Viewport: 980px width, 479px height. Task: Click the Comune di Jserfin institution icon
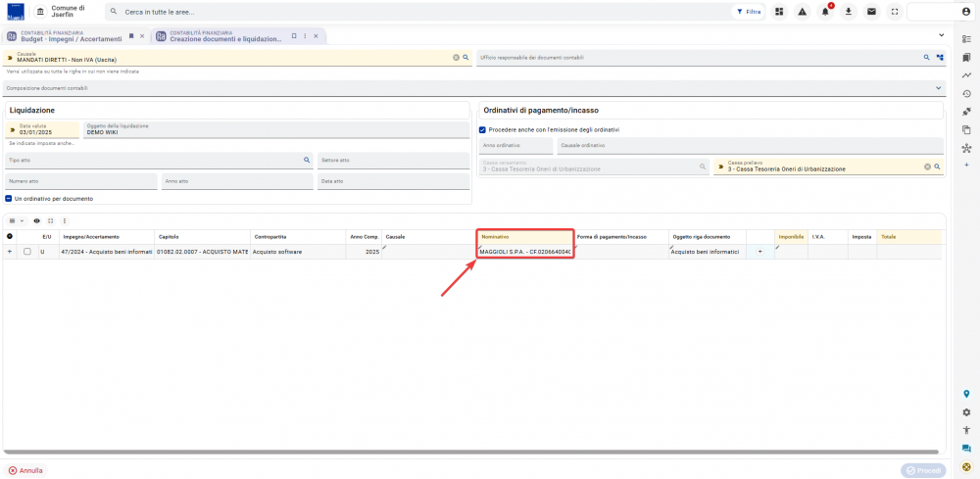click(x=40, y=12)
